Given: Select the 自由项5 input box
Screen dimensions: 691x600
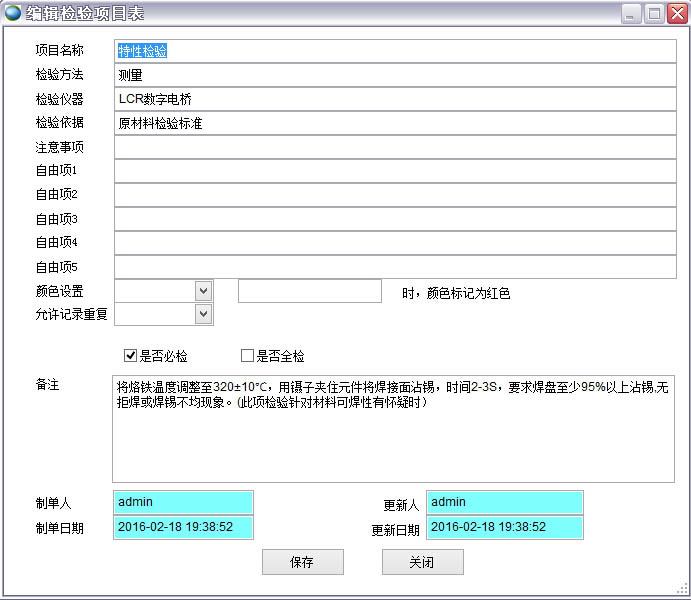Looking at the screenshot, I should click(x=395, y=267).
